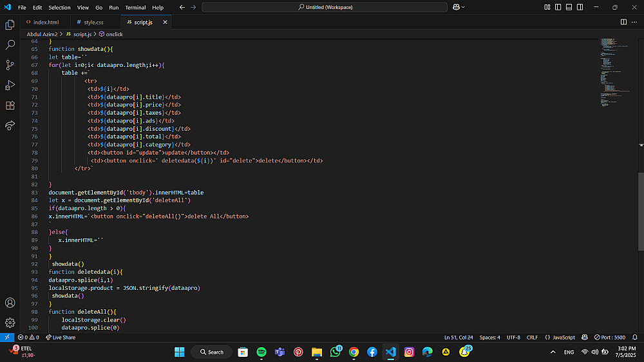
Task: Open the Extensions view
Action: [x=10, y=105]
